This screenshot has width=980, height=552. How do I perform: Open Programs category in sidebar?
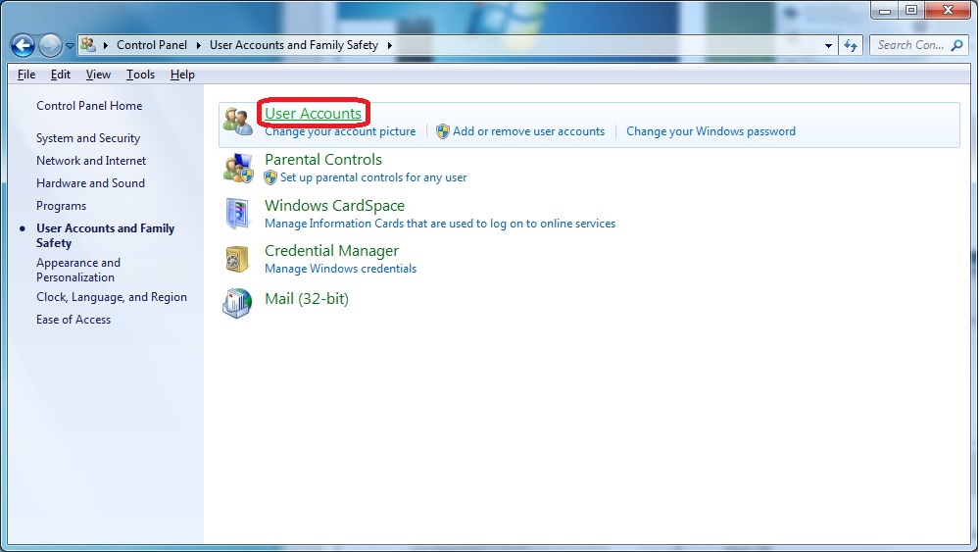pyautogui.click(x=61, y=206)
